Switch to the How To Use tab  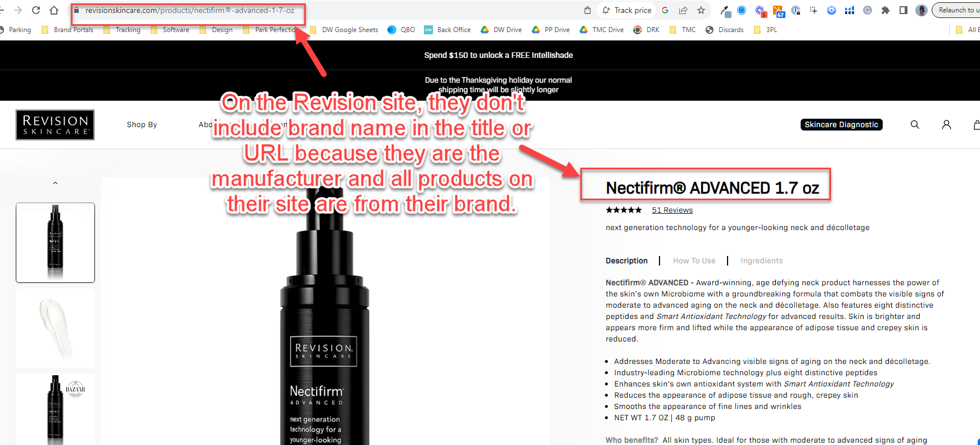694,261
